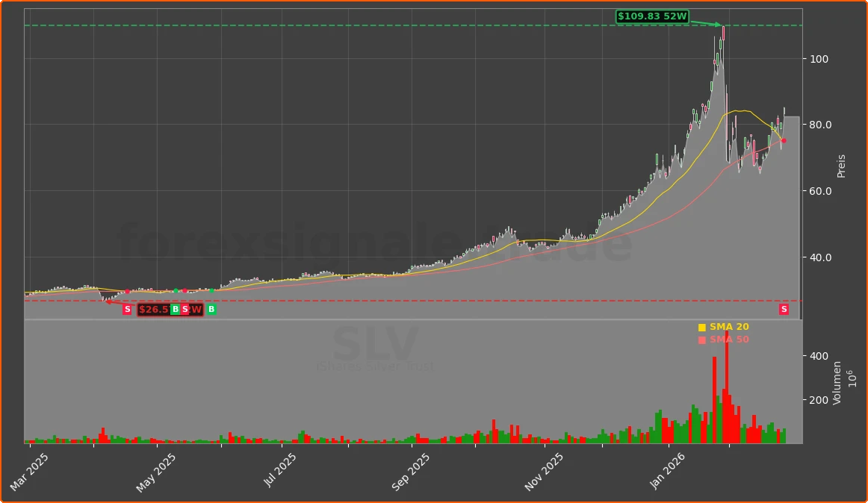Select the S marker at the far right edge
Screen dimensions: 868x503
coord(784,309)
